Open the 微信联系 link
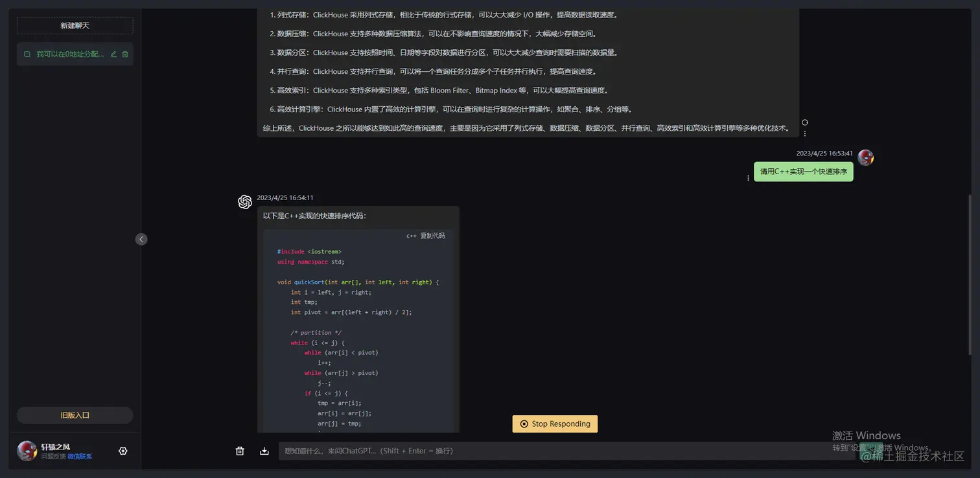This screenshot has width=980, height=478. tap(80, 457)
